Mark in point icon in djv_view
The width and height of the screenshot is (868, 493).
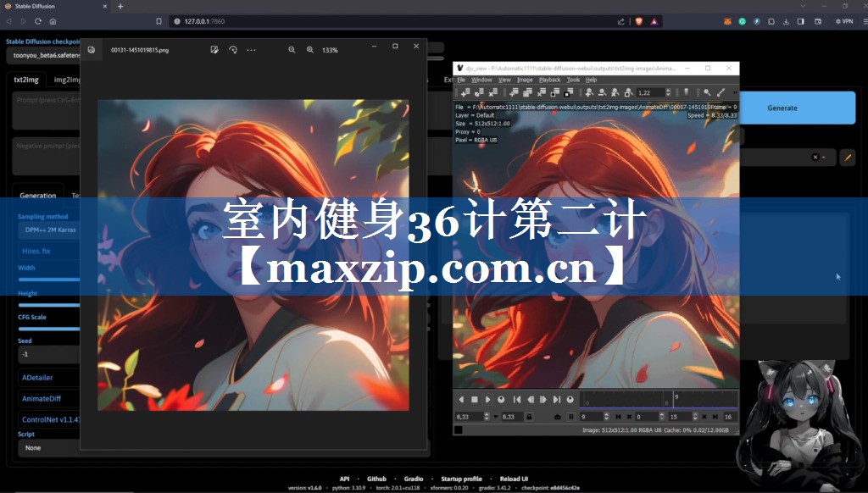point(618,417)
